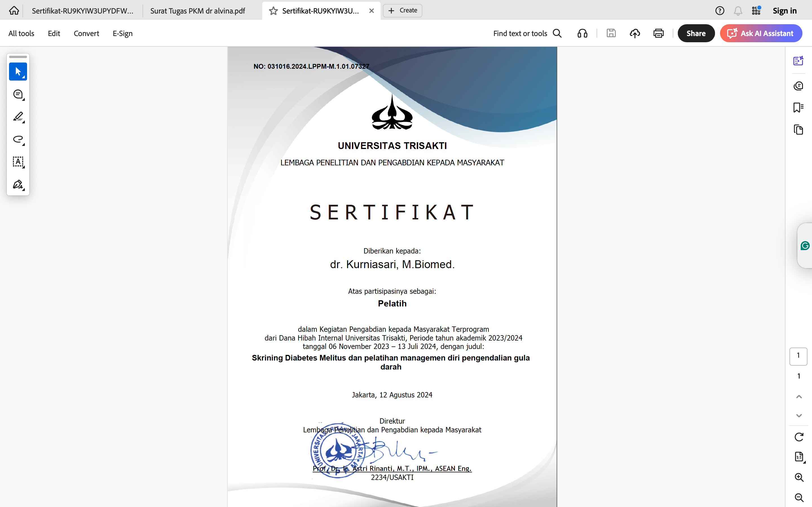Open the Convert menu
Viewport: 812px width, 507px height.
[x=86, y=33]
